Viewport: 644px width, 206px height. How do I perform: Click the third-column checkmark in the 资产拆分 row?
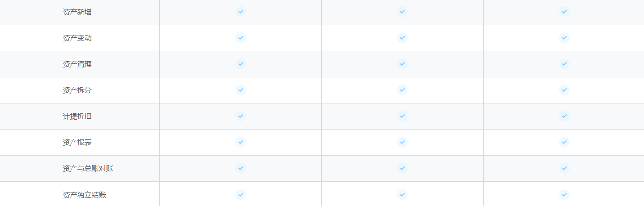[x=564, y=90]
